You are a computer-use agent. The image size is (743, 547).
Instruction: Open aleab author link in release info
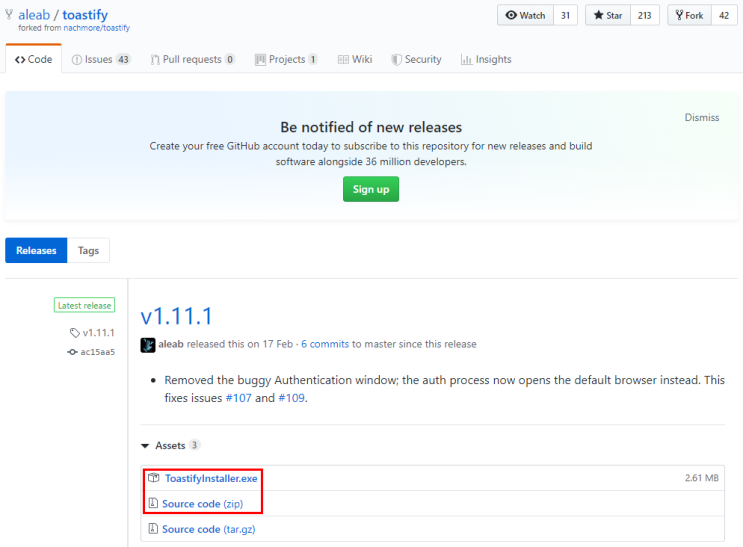click(x=171, y=344)
